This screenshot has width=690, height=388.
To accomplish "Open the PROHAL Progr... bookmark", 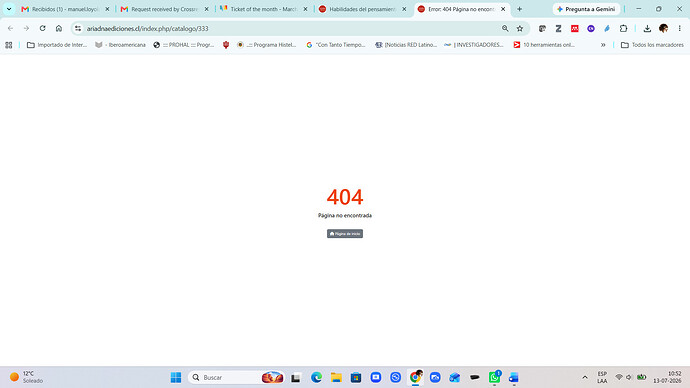I will 184,45.
